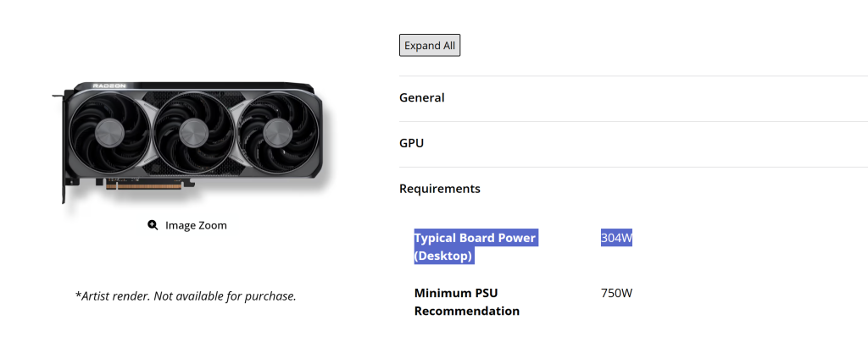Click the magnifier icon beside Image Zoom
Screen dimensions: 868x364
153,225
